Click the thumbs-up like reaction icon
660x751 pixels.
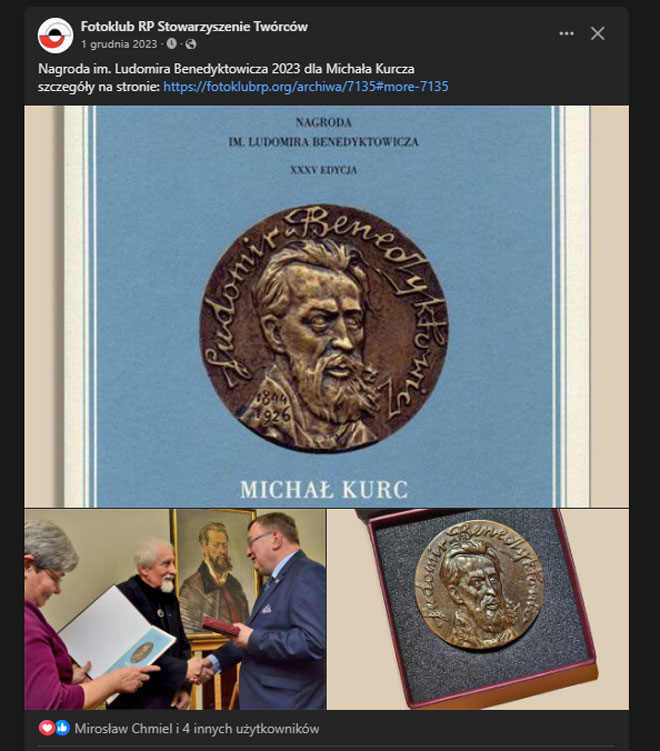point(62,728)
